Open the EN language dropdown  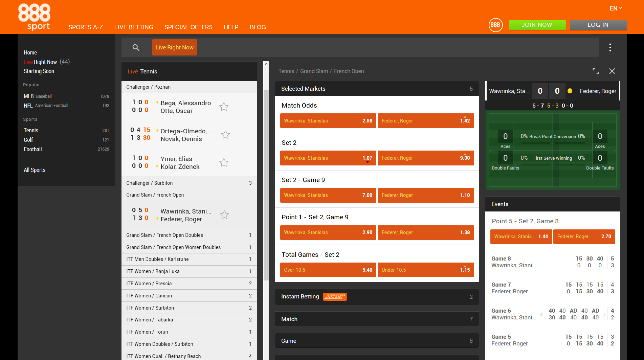click(x=616, y=8)
